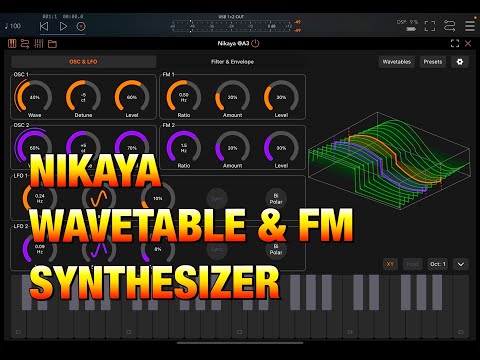Image resolution: width=480 pixels, height=360 pixels.
Task: Open the folder file browser icon
Action: 52,44
